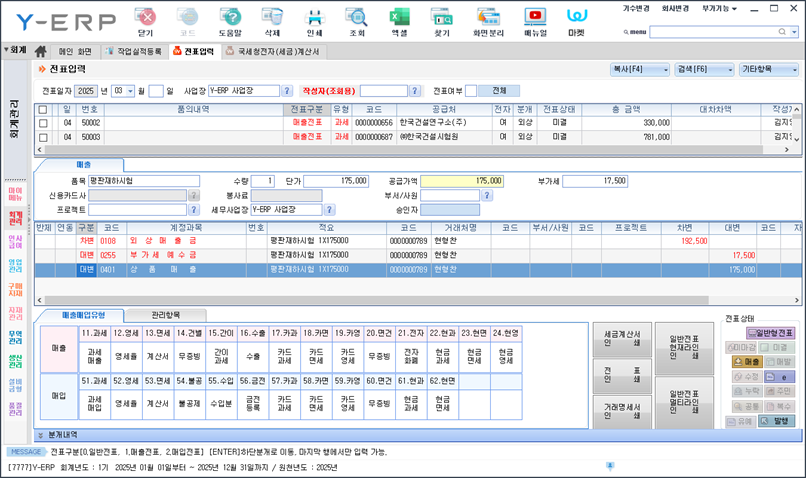The image size is (806, 478).
Task: Expand the 복사[F4] dropdown
Action: [639, 70]
